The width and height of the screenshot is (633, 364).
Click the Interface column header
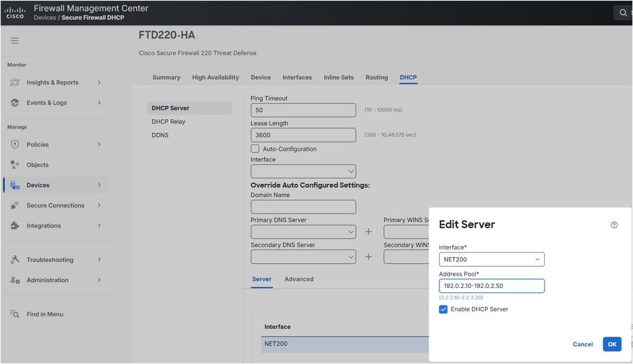coord(277,327)
